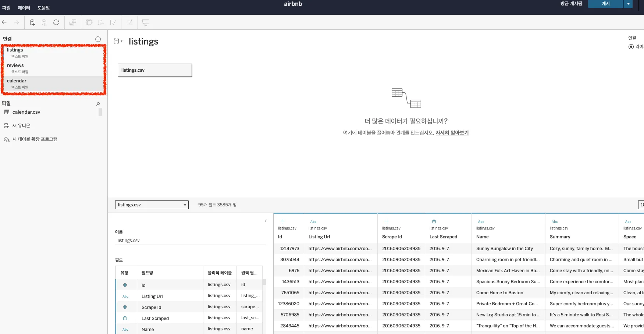This screenshot has height=334, width=644.
Task: Click the swap rows and columns icon
Action: pyautogui.click(x=89, y=22)
